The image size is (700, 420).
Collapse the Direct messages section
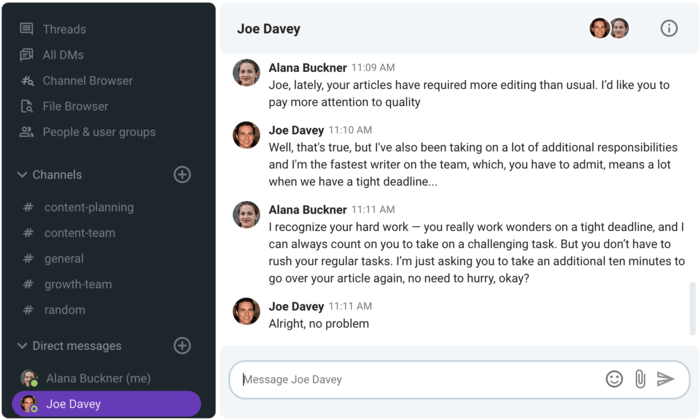point(22,345)
